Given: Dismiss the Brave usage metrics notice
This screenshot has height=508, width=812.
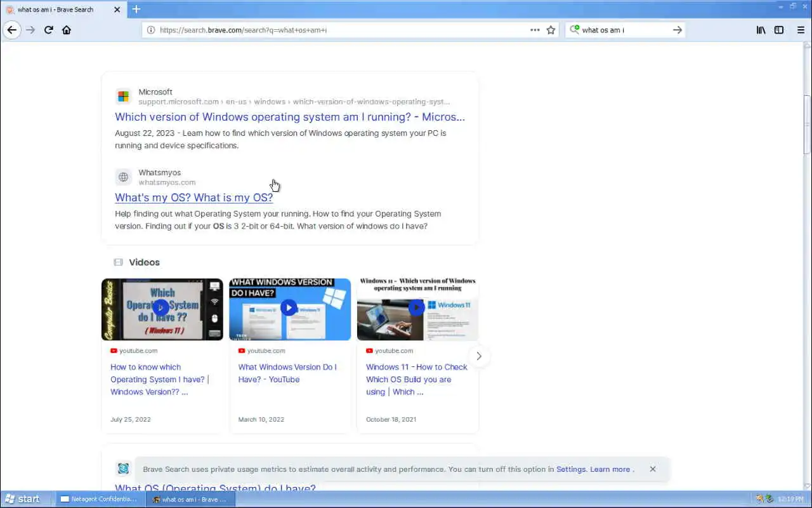Looking at the screenshot, I should click(653, 469).
